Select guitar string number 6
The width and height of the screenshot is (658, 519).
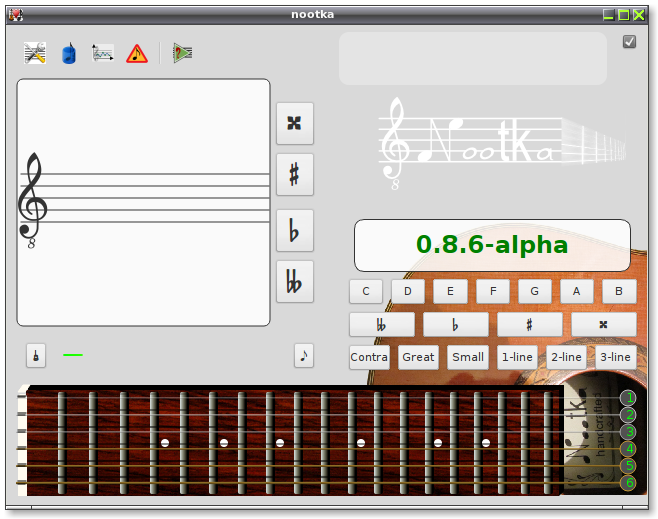pyautogui.click(x=628, y=483)
